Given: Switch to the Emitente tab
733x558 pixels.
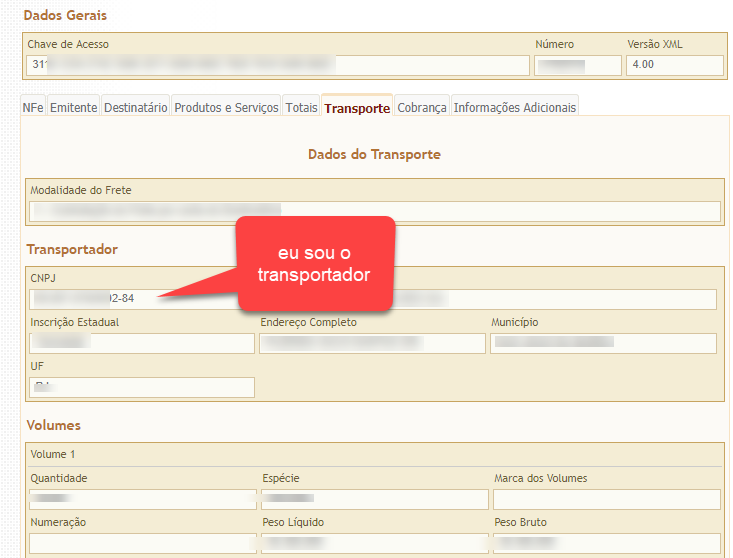Looking at the screenshot, I should [73, 107].
